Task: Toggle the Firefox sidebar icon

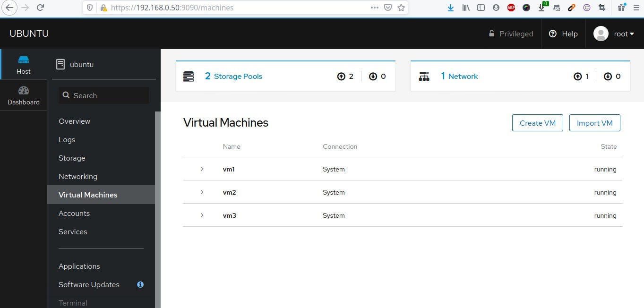Action: pos(481,8)
